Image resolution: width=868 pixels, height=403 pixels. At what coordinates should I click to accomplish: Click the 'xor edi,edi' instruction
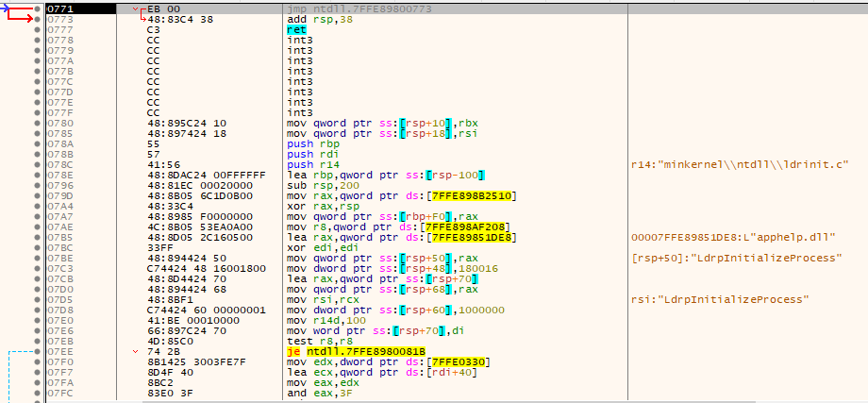coord(322,247)
